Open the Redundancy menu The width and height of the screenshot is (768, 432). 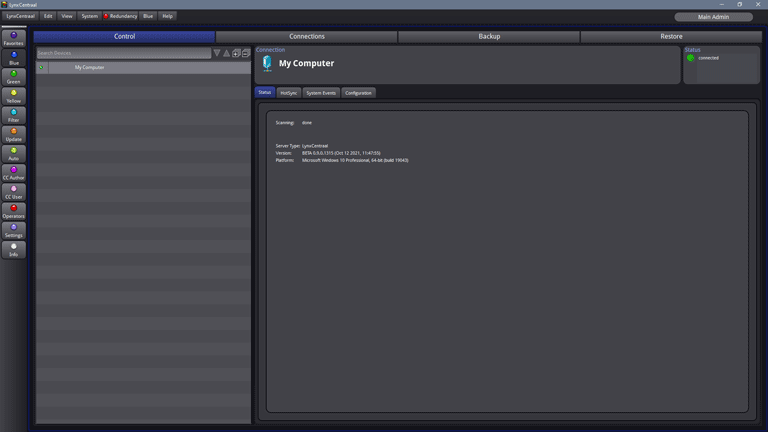pyautogui.click(x=121, y=16)
